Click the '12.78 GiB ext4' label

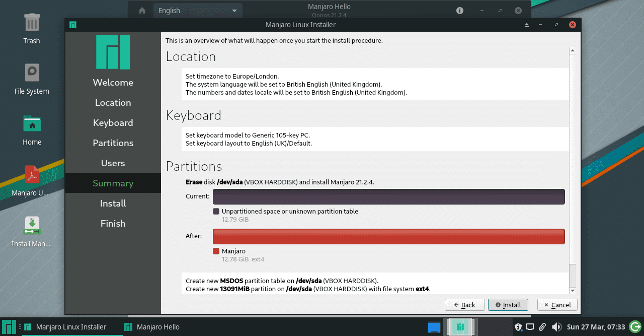[243, 259]
